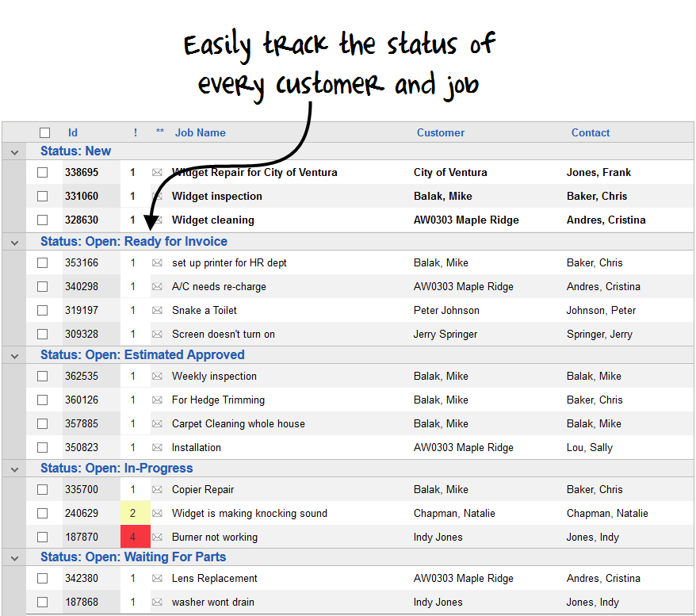Click customer Jerry Springer
The height and width of the screenshot is (616, 696).
(446, 335)
